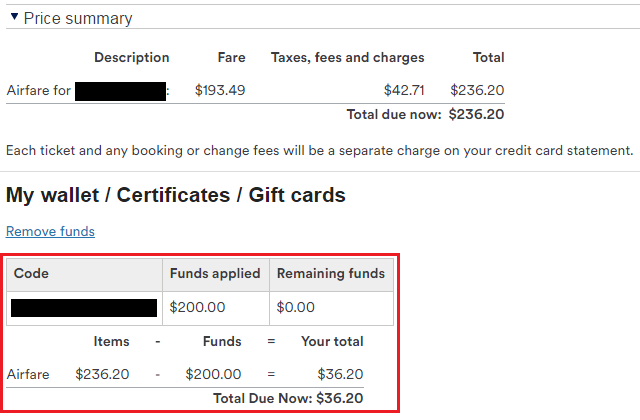
Task: Click the redacted passenger name in Airfare row
Action: tap(121, 91)
